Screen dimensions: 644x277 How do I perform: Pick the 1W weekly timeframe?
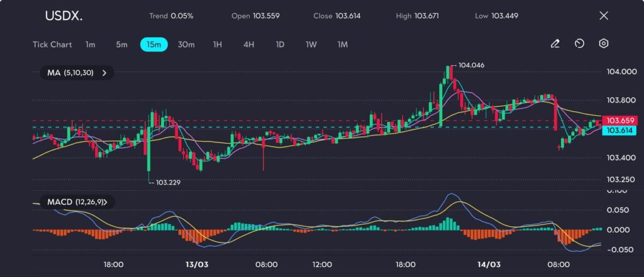311,45
